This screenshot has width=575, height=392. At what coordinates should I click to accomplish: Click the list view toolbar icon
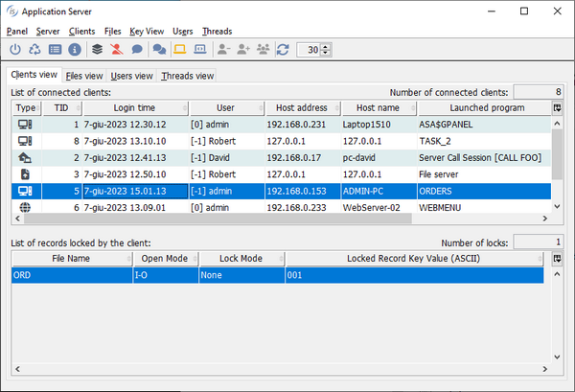coord(55,49)
